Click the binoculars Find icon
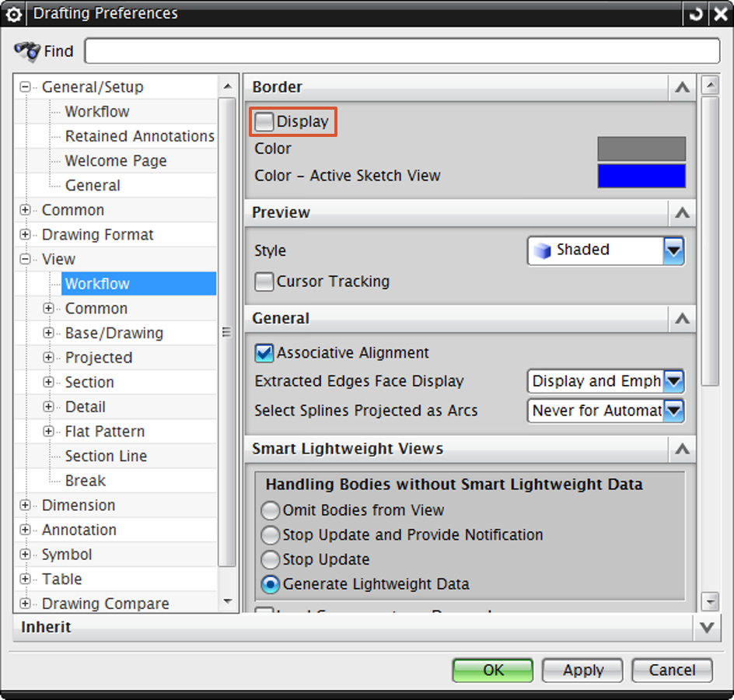This screenshot has width=734, height=700. tap(27, 51)
